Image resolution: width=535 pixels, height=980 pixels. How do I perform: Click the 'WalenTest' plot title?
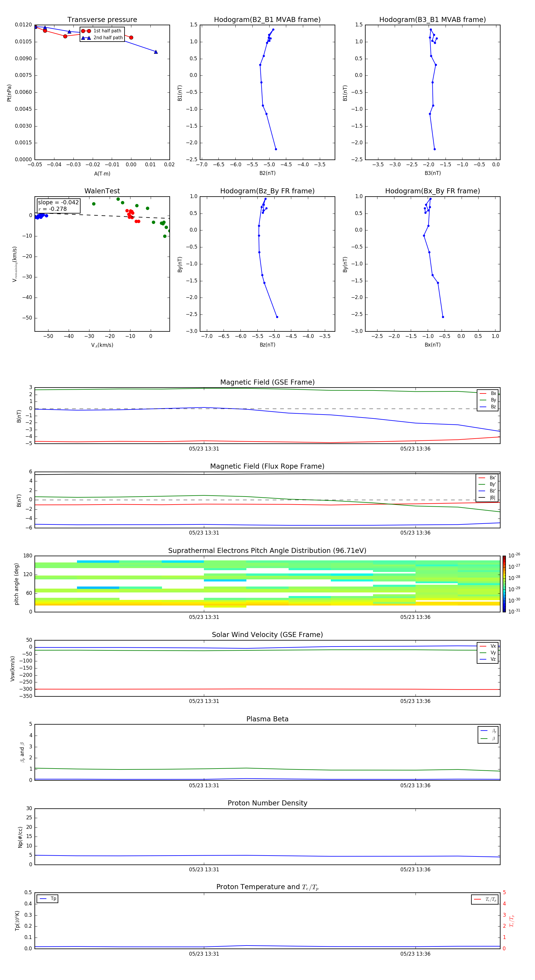tap(102, 191)
